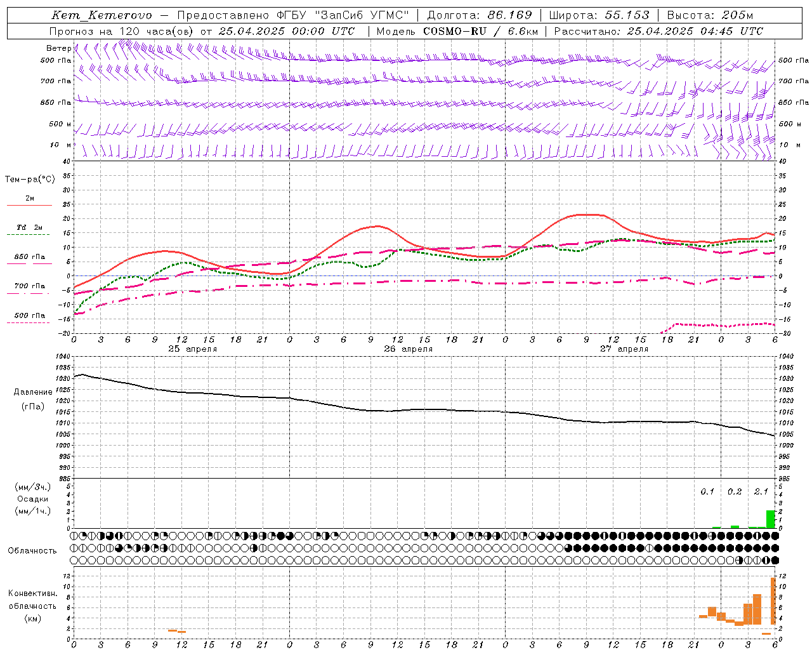Click the station title Kem_Kemerovo
Image resolution: width=812 pixels, height=650 pixels.
tap(101, 15)
